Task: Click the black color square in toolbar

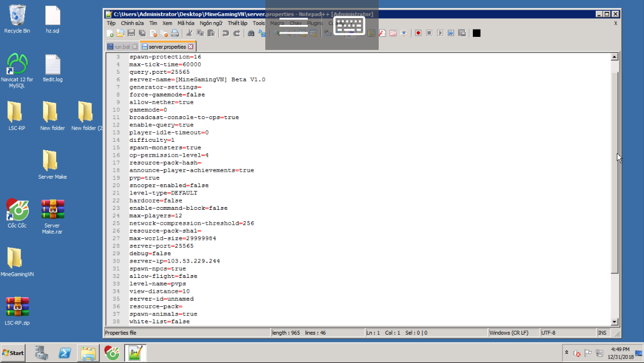Action: click(x=476, y=33)
